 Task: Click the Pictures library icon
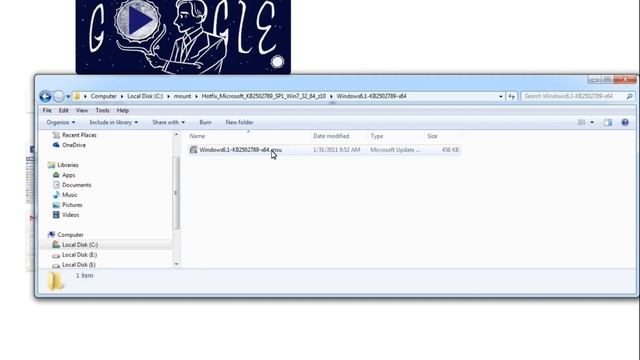(x=56, y=205)
